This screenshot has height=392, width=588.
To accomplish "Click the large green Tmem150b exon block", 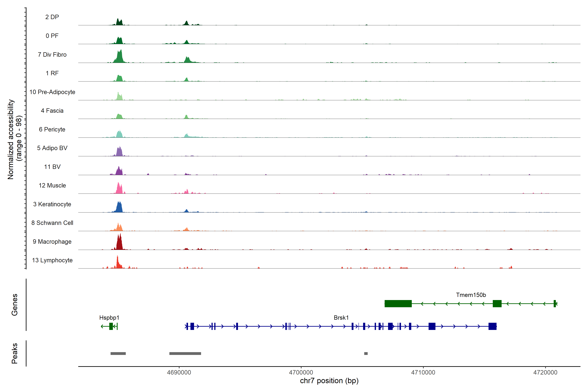I will click(x=398, y=303).
